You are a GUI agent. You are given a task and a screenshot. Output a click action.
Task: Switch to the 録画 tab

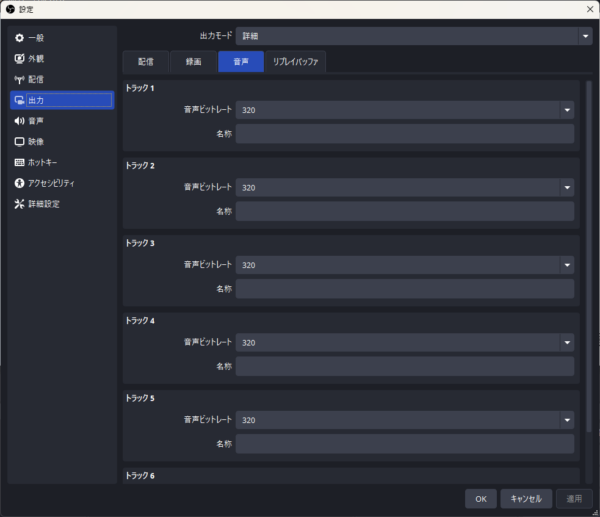pyautogui.click(x=193, y=62)
